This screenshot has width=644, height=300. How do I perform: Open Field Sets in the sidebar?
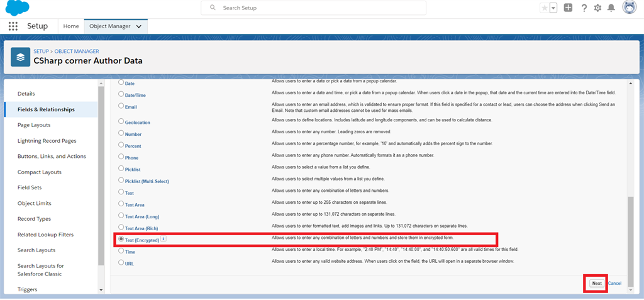click(30, 187)
